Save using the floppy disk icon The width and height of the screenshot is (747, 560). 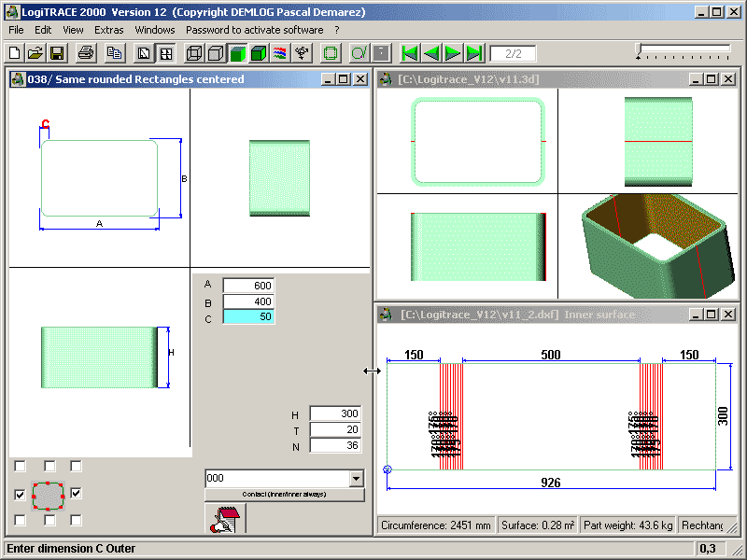tap(57, 53)
